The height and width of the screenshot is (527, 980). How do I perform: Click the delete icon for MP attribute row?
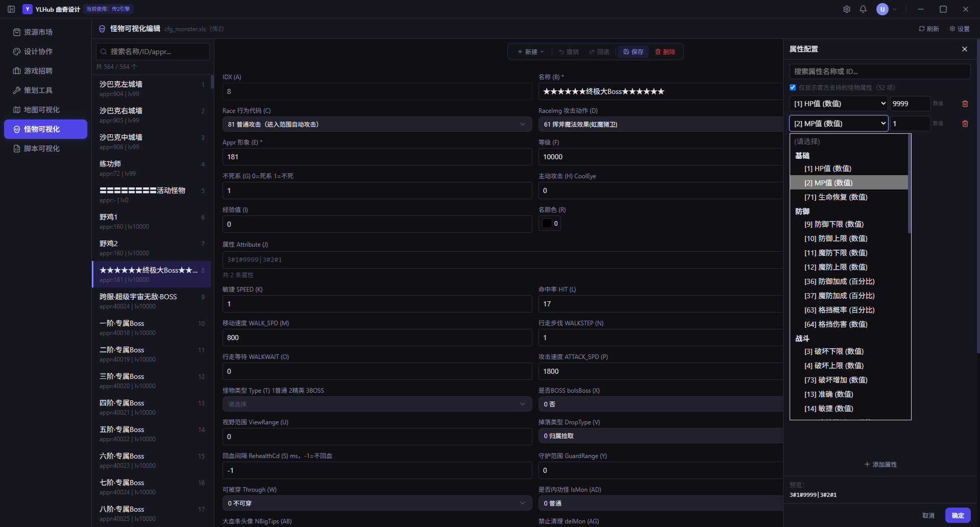(x=965, y=124)
